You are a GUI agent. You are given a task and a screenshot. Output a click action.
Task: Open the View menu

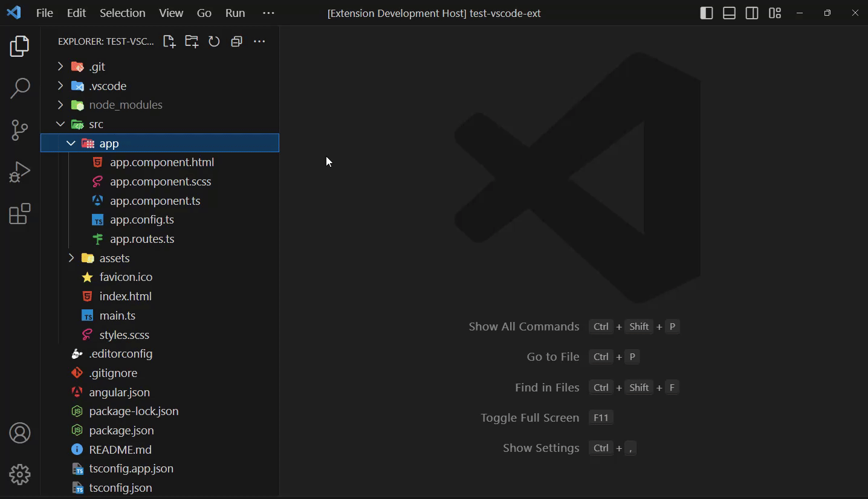point(171,13)
